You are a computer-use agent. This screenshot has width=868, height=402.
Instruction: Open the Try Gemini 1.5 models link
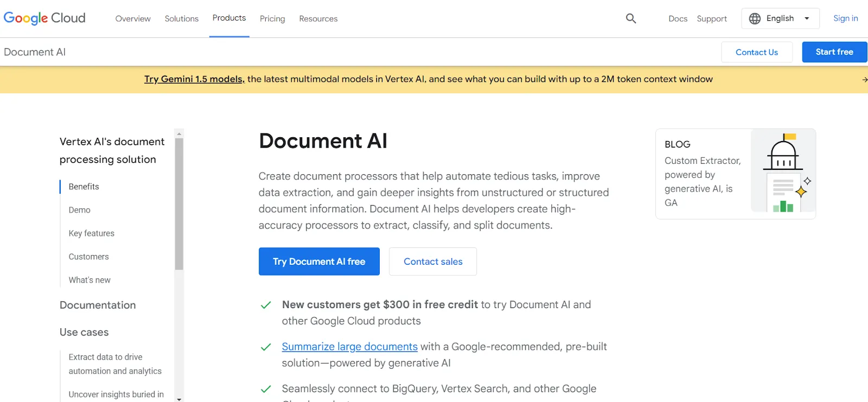coord(194,79)
